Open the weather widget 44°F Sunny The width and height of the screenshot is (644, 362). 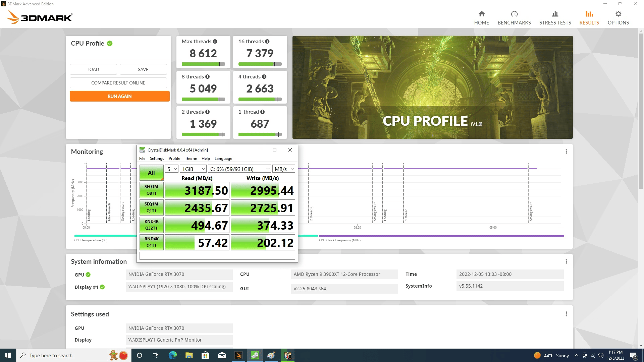551,356
